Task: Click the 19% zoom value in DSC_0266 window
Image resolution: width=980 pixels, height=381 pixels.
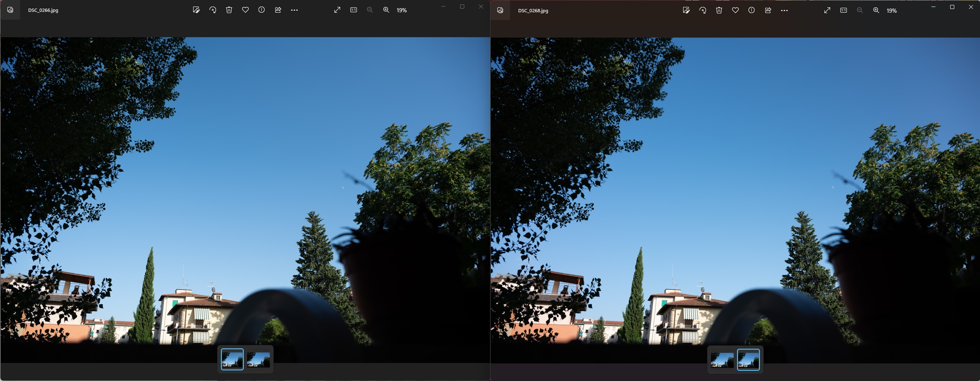Action: [402, 10]
